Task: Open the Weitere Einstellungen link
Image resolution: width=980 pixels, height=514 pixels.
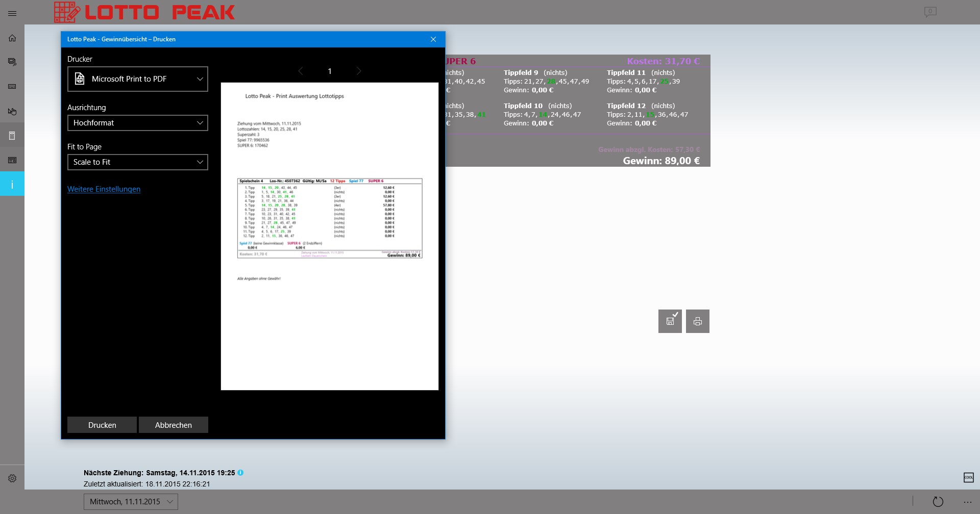Action: [x=104, y=189]
